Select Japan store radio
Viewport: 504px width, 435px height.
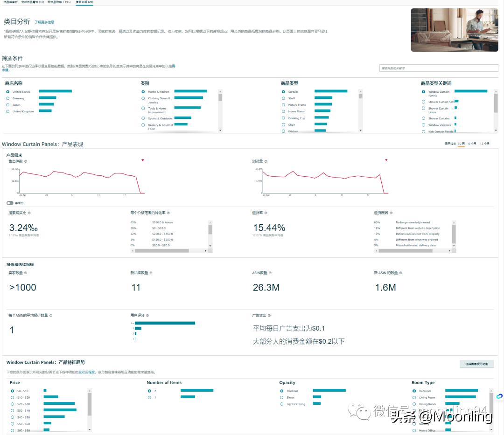(x=8, y=105)
